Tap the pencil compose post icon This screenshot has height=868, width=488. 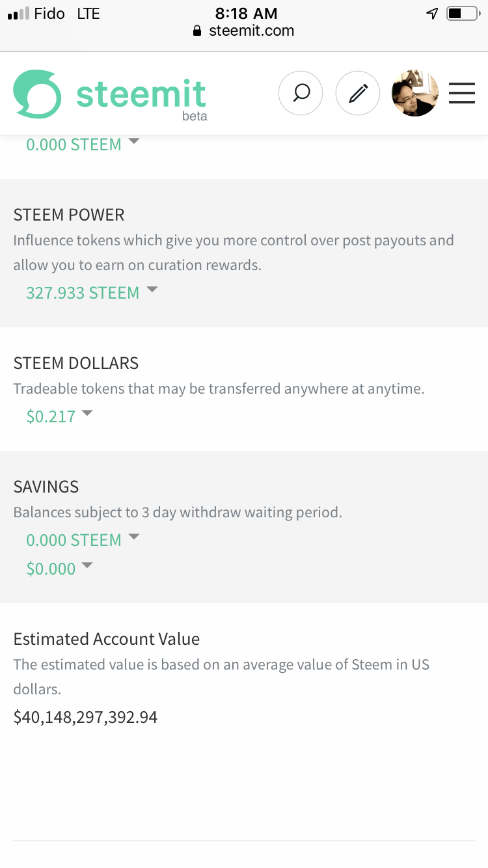coord(358,94)
